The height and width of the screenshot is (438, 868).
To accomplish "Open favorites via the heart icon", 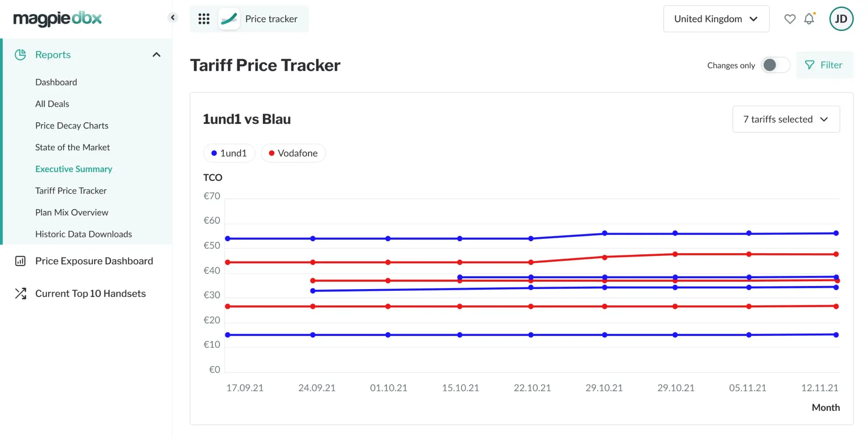I will point(790,19).
